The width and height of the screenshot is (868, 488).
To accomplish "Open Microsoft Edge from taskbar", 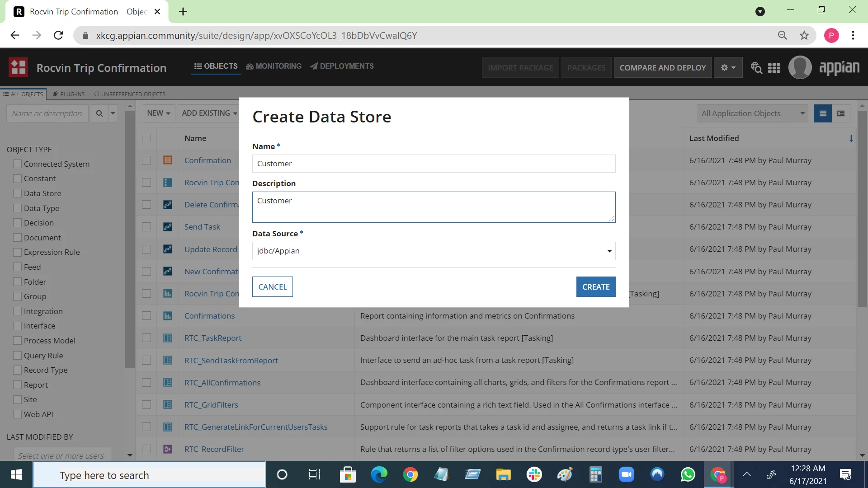I will pyautogui.click(x=379, y=474).
